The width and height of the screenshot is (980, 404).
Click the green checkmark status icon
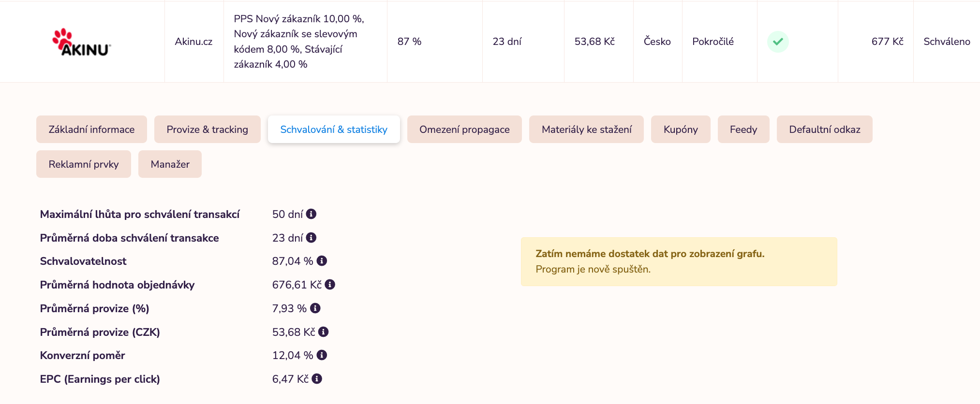(x=778, y=42)
